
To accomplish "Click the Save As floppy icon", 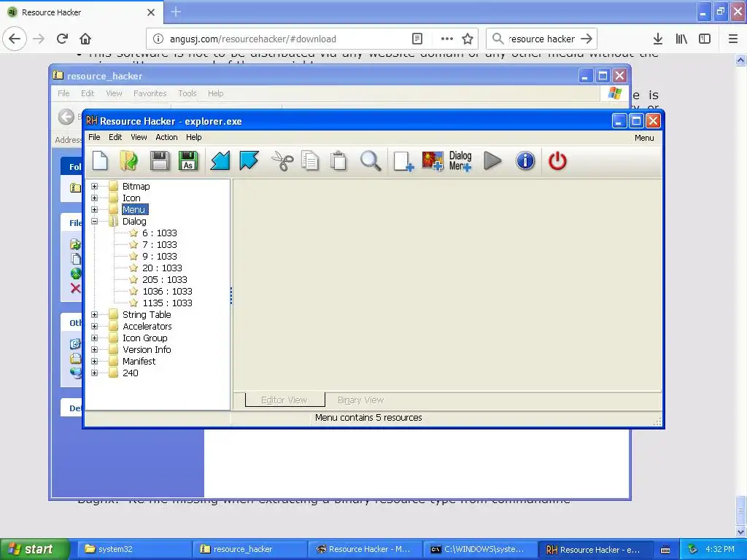I will (x=188, y=160).
